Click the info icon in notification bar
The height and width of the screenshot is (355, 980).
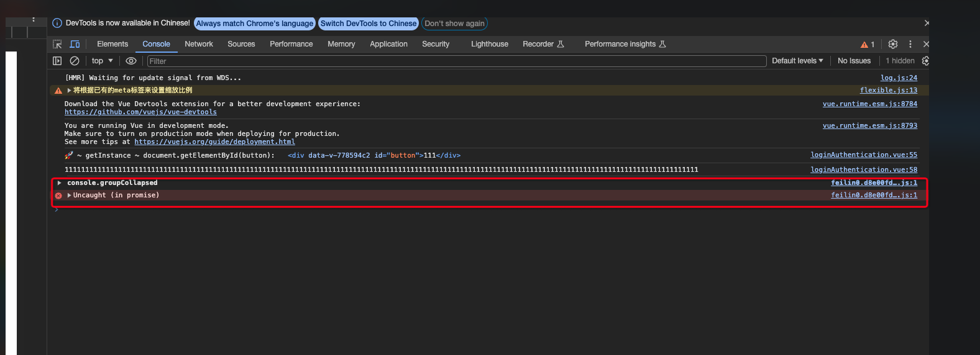point(57,23)
